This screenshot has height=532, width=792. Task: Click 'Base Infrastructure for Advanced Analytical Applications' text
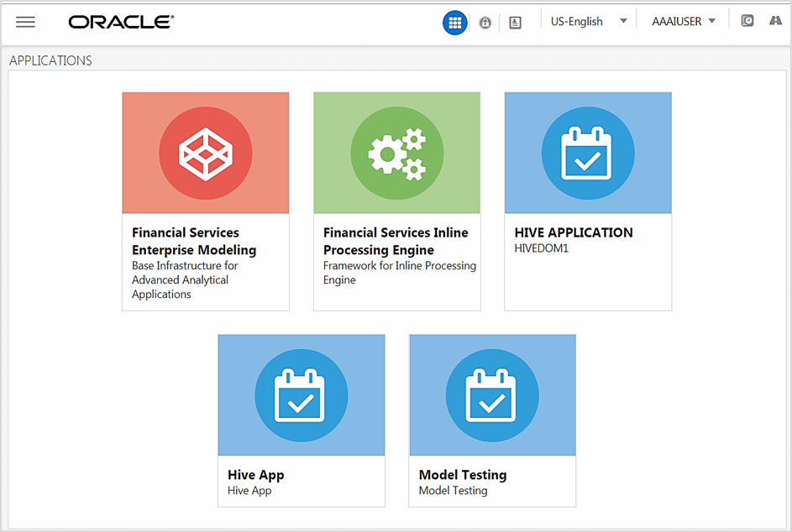point(185,279)
